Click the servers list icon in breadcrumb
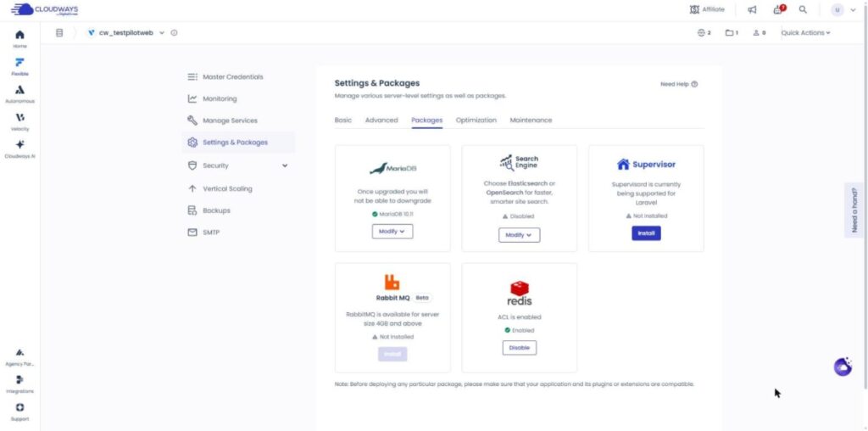This screenshot has height=431, width=868. pyautogui.click(x=60, y=33)
